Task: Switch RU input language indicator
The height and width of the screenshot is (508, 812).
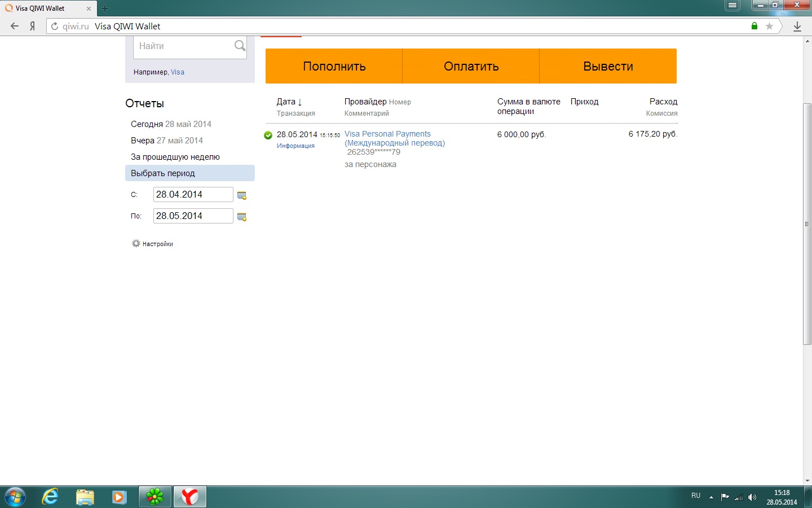Action: pyautogui.click(x=696, y=496)
